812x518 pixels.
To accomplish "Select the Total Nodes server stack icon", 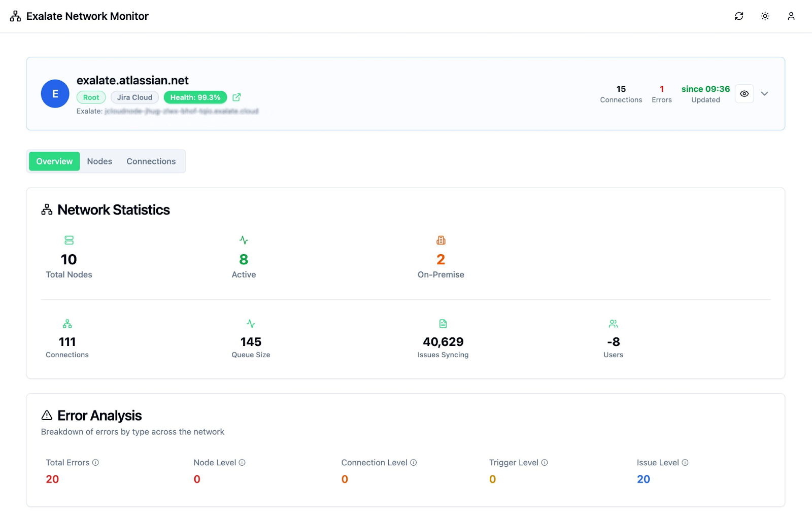I will [x=69, y=239].
